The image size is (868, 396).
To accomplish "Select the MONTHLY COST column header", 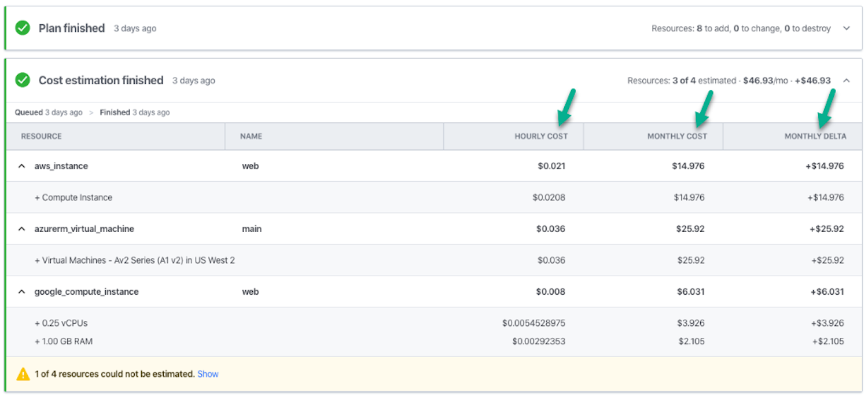I will point(677,136).
